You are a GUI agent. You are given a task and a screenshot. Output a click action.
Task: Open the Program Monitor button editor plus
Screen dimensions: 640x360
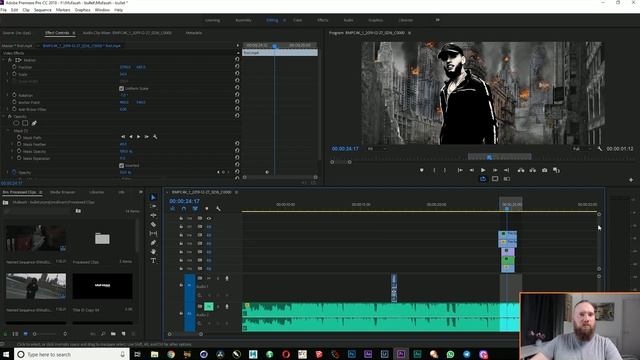click(x=631, y=180)
